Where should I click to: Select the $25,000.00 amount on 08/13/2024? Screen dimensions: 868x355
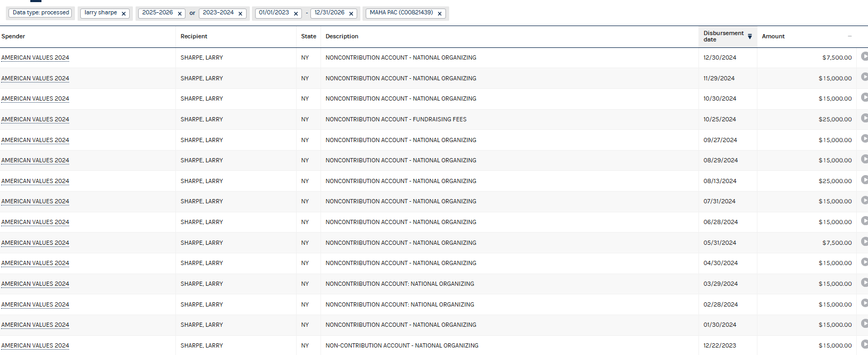click(x=835, y=181)
